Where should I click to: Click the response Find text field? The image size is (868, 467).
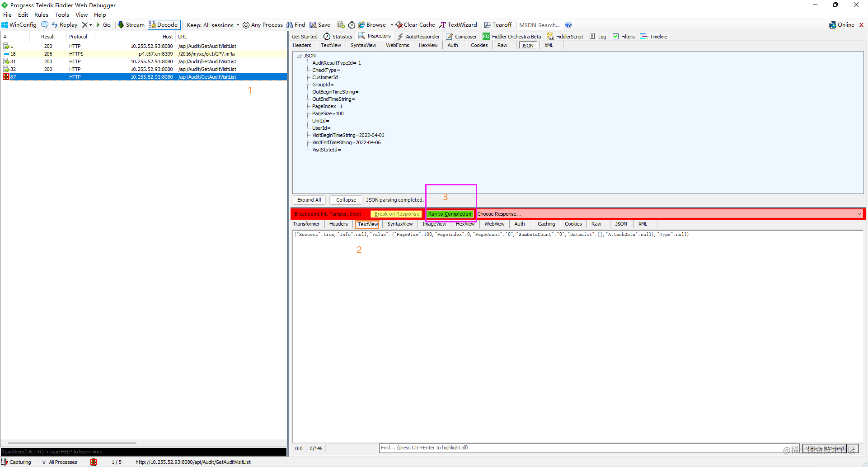589,448
